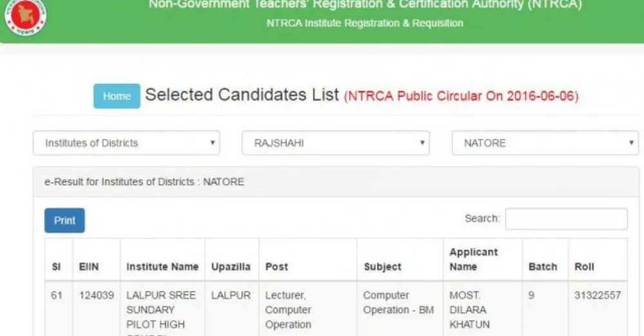Click the Search label text
Viewport: 644px width, 336px height.
pyautogui.click(x=482, y=218)
